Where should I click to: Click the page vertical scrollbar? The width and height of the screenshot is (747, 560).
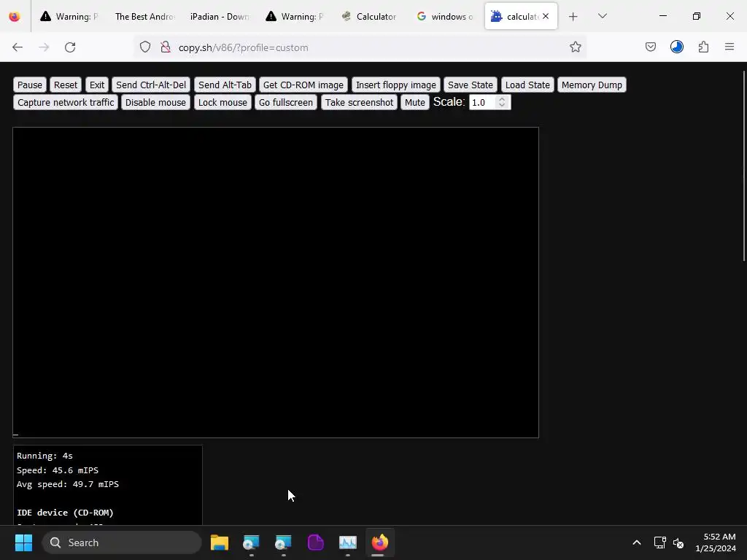click(743, 166)
